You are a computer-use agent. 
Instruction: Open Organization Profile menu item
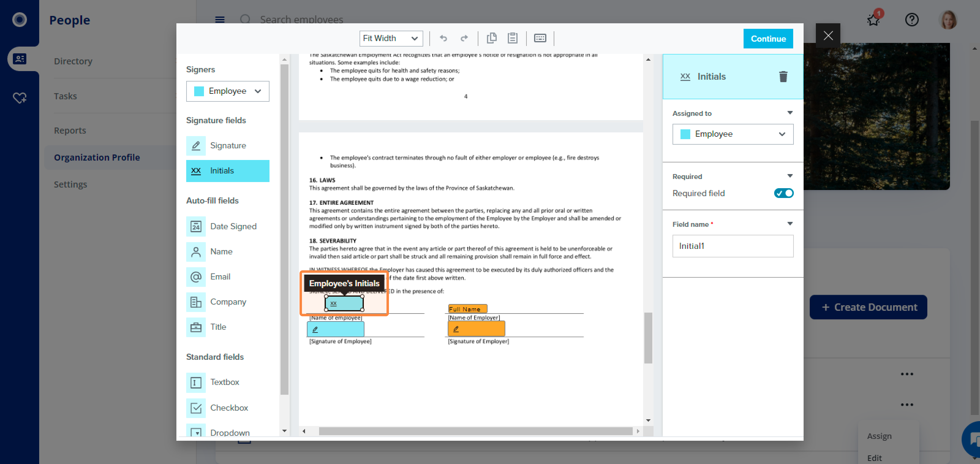tap(97, 157)
